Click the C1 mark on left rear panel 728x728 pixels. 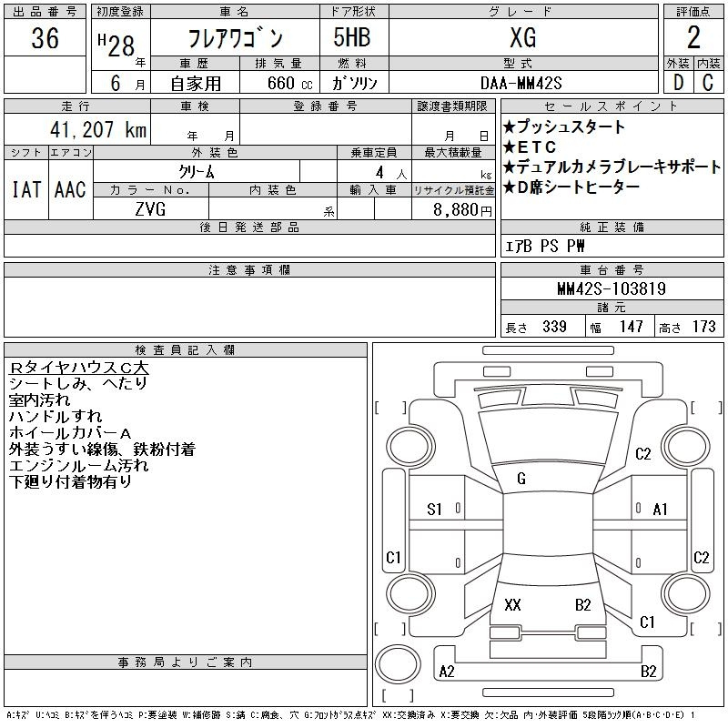[x=393, y=557]
